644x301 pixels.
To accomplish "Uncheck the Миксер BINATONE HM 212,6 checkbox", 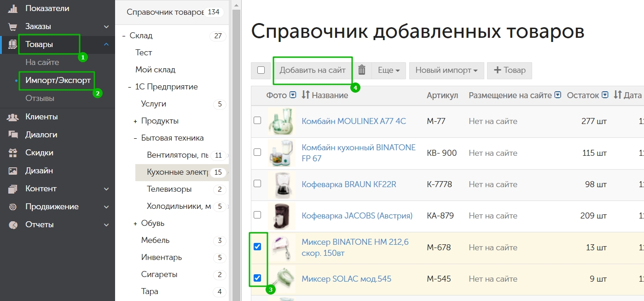I will [257, 247].
